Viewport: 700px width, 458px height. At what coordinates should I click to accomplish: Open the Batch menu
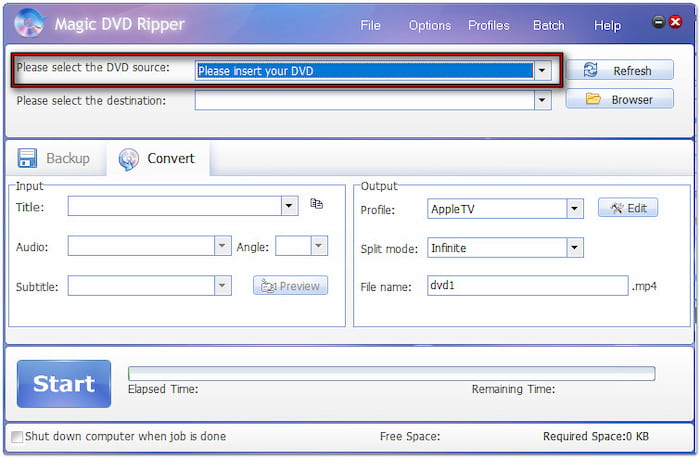[x=548, y=25]
